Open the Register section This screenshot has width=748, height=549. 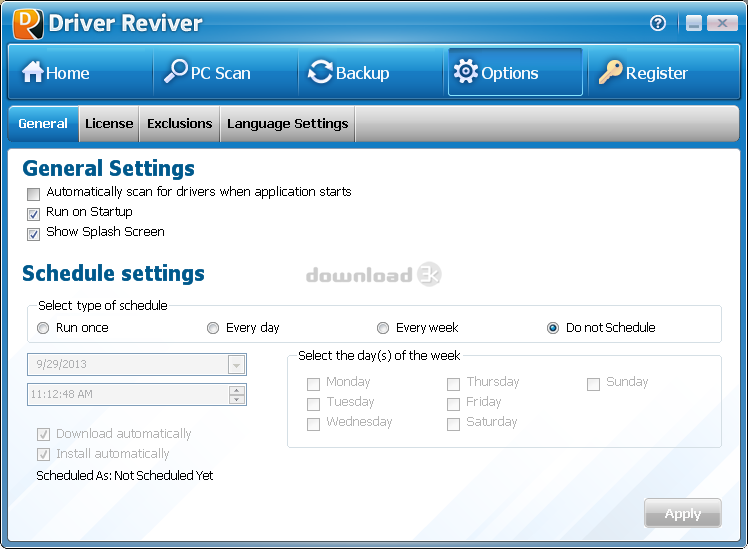click(x=664, y=73)
